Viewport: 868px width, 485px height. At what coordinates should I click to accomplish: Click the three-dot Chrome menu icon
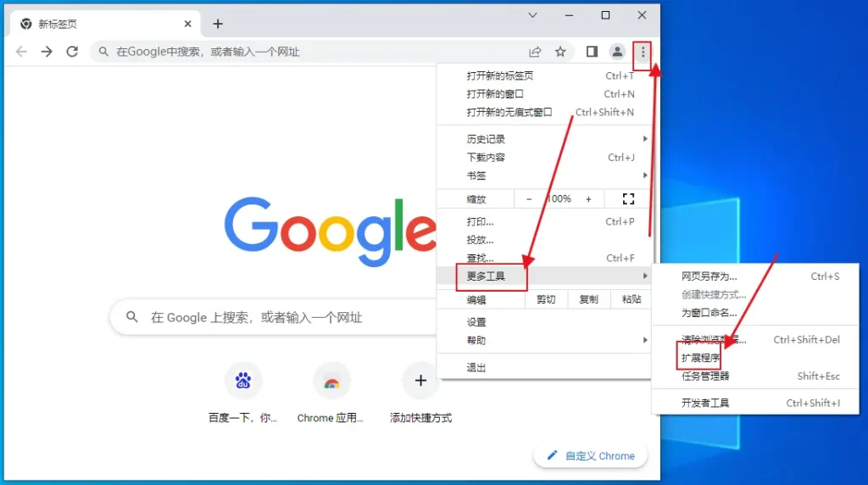[643, 52]
